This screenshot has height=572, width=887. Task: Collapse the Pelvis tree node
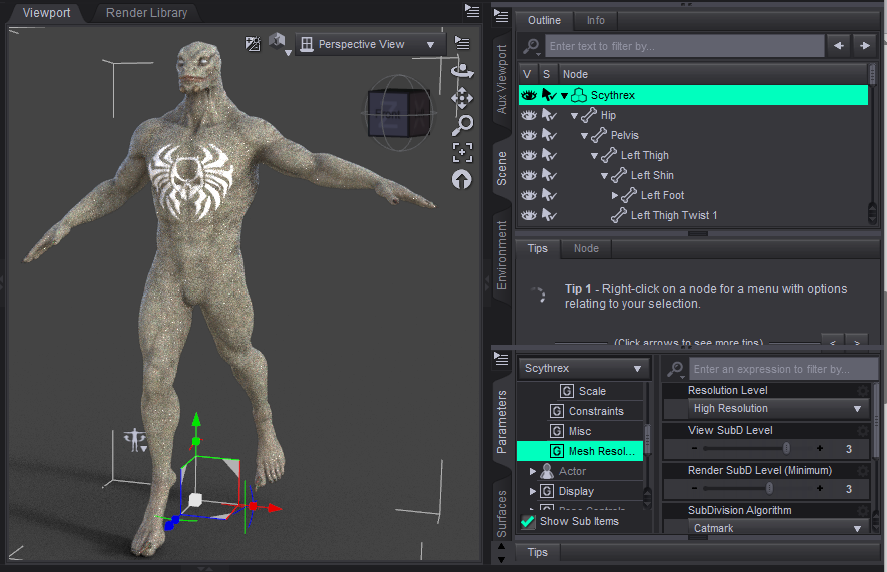coord(584,136)
